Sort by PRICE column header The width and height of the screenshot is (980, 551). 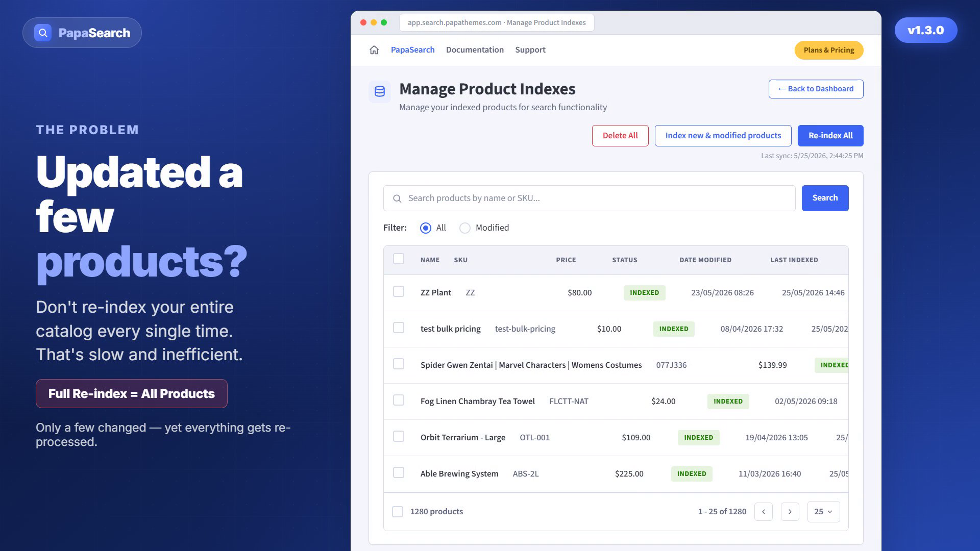[x=566, y=260]
